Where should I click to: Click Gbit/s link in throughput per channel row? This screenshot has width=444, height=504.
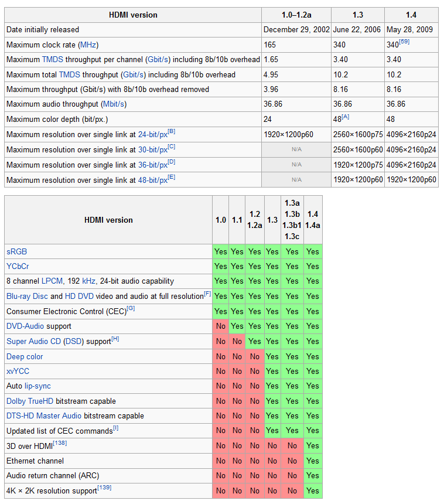(x=158, y=59)
